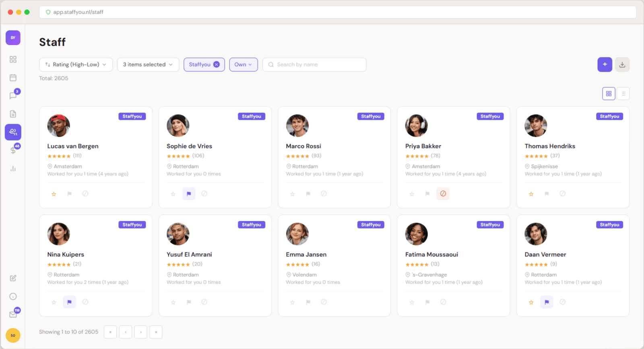
Task: Open the dollar finance icon in sidebar
Action: pyautogui.click(x=13, y=150)
